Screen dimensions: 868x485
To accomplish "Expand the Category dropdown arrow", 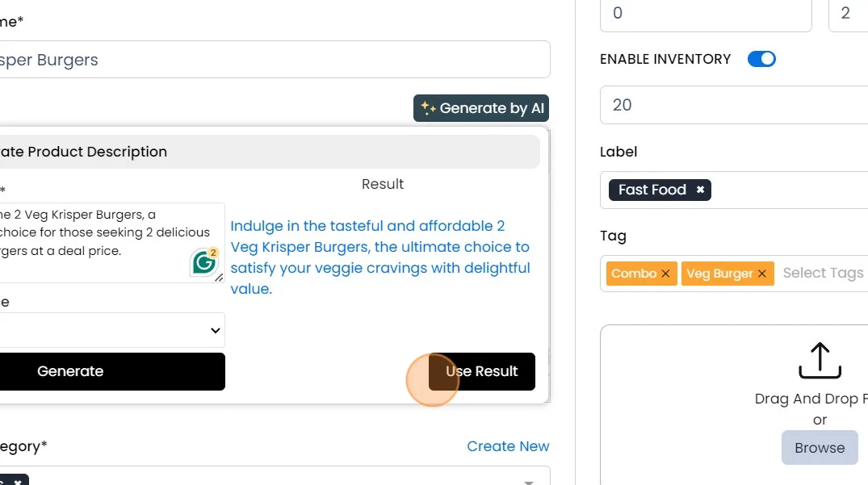I will [x=529, y=480].
